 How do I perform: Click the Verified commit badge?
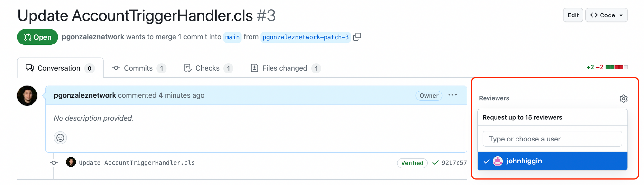click(412, 163)
